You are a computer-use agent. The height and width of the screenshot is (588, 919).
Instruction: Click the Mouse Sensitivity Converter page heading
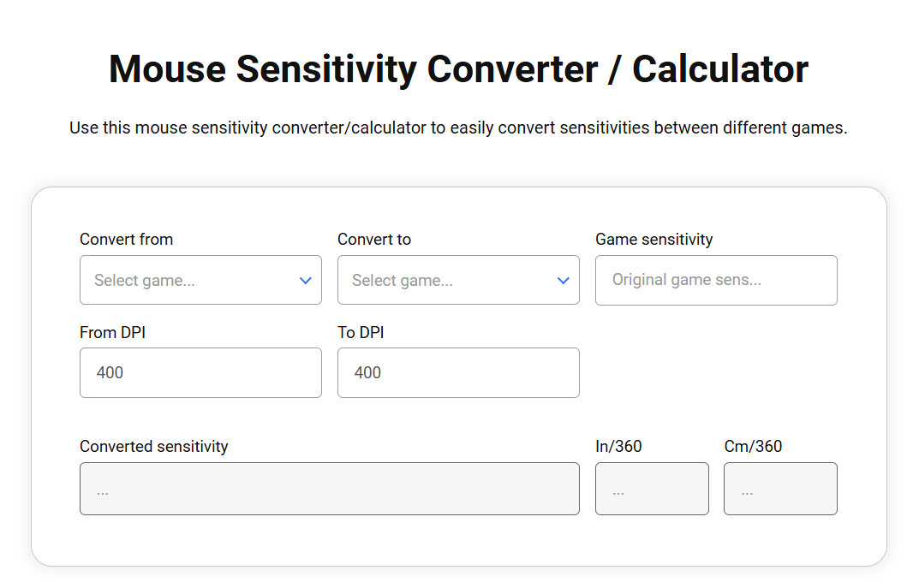(458, 68)
